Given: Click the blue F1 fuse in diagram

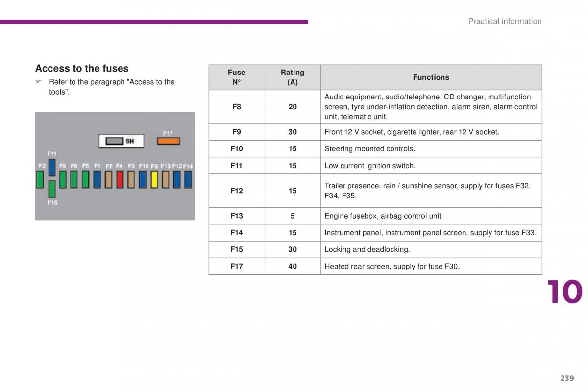Looking at the screenshot, I should (x=97, y=179).
